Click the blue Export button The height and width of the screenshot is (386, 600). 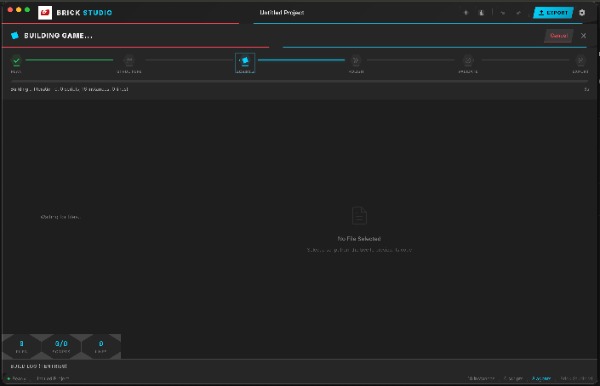pyautogui.click(x=553, y=13)
